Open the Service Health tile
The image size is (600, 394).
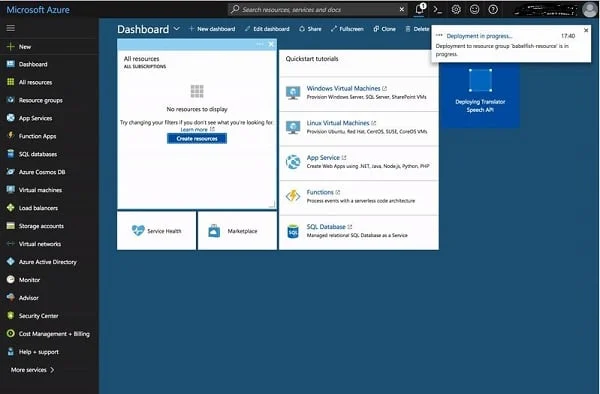point(157,231)
